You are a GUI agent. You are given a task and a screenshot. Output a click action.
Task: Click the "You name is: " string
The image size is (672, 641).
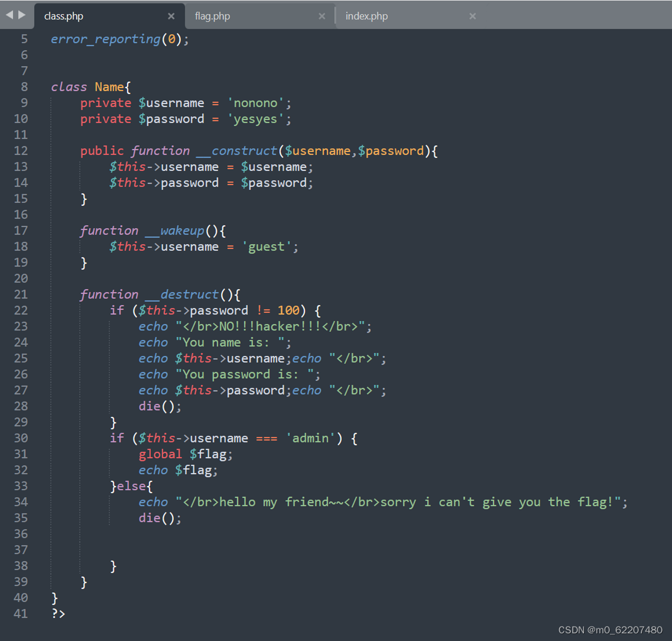tap(230, 343)
